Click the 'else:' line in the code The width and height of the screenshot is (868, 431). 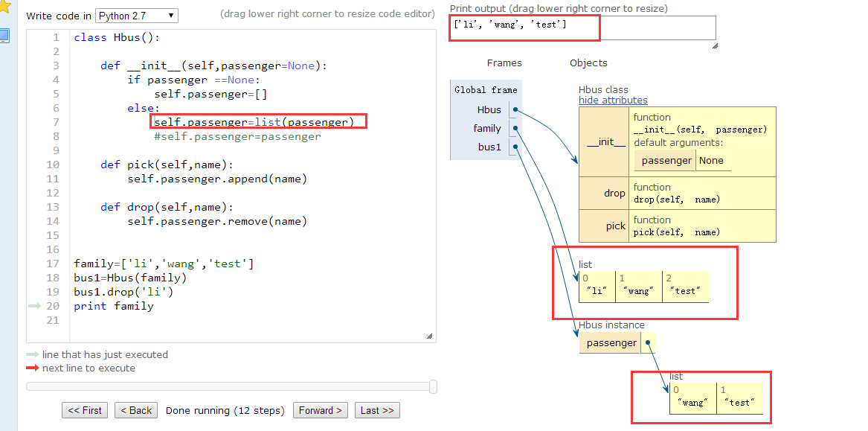pyautogui.click(x=144, y=108)
